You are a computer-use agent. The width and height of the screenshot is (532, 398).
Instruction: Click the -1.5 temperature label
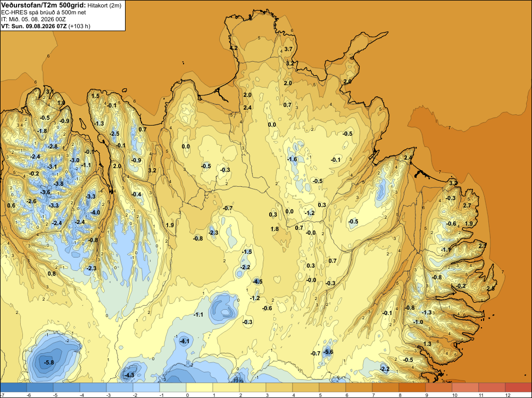[247, 252]
